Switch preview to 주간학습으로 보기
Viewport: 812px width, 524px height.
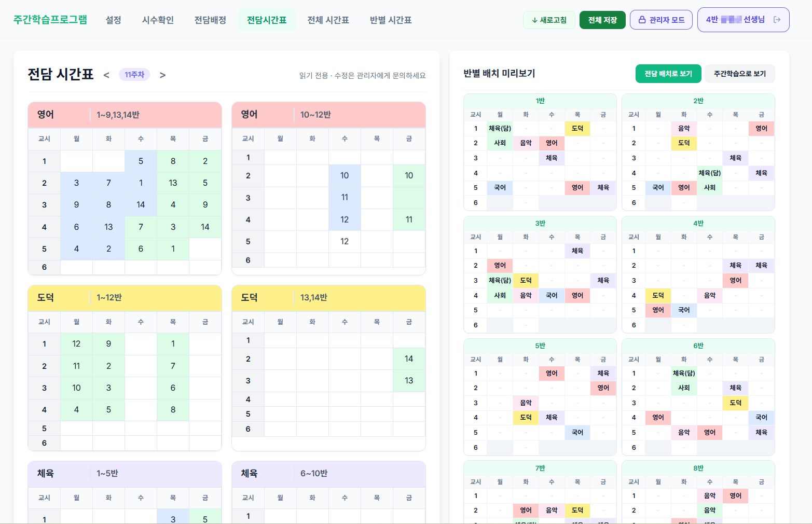point(740,74)
